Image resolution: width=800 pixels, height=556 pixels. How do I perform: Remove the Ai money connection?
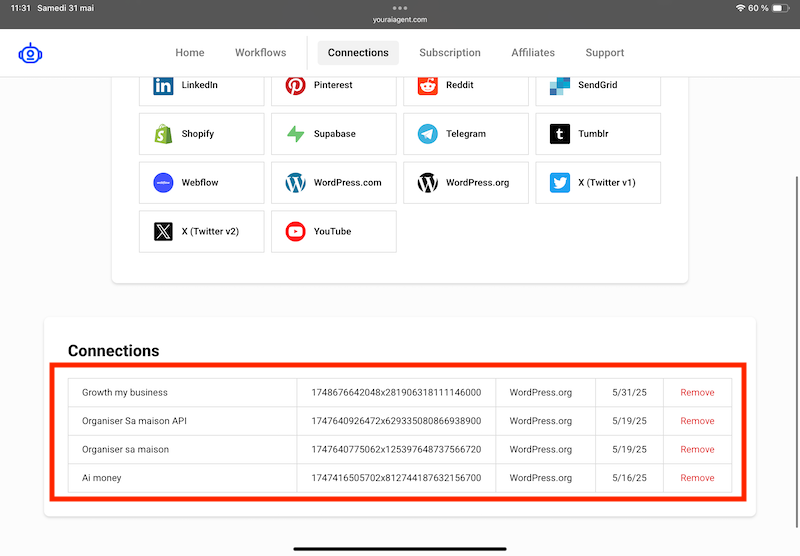697,478
